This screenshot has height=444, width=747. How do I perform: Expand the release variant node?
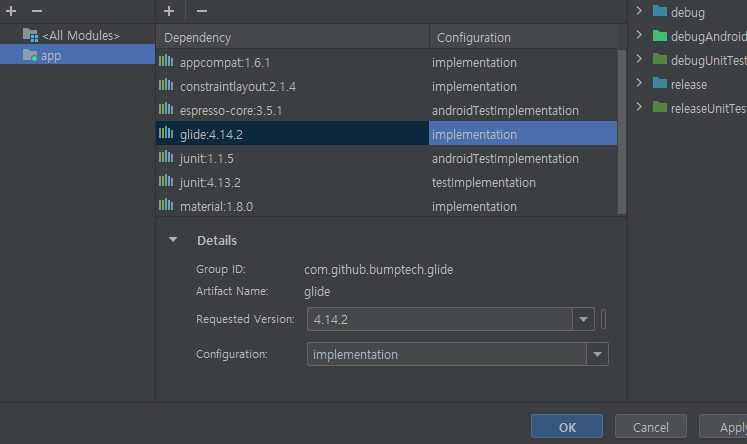(639, 83)
